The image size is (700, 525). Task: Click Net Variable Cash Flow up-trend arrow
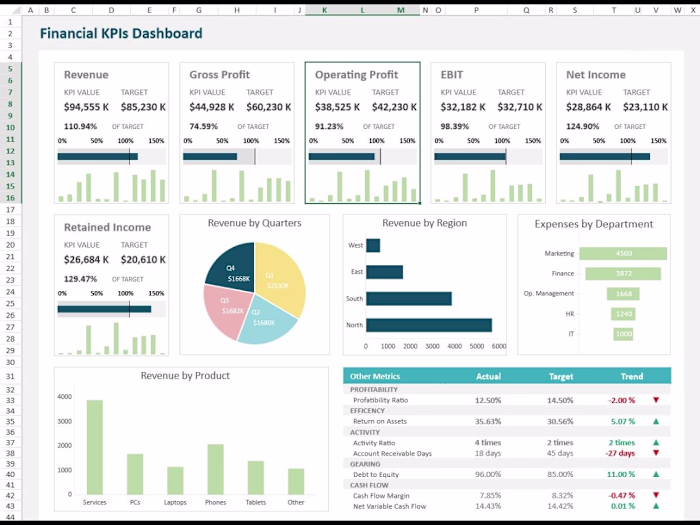tap(656, 506)
